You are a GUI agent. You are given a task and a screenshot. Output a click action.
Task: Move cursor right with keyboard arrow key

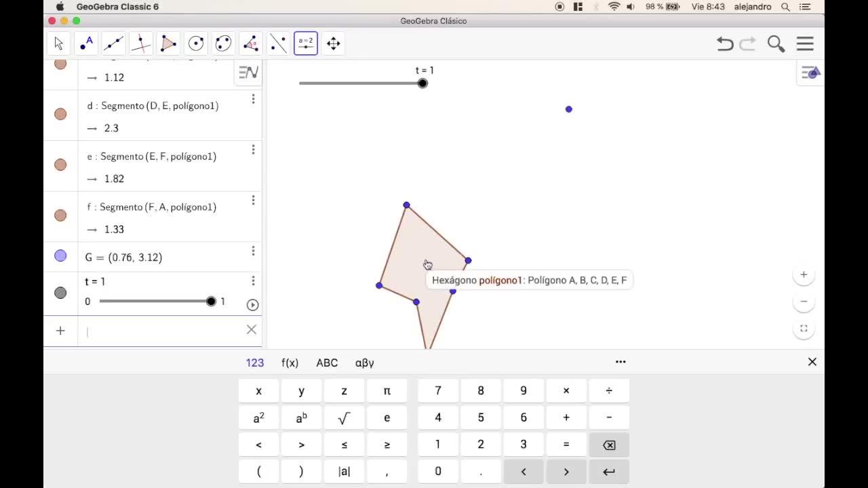[566, 472]
